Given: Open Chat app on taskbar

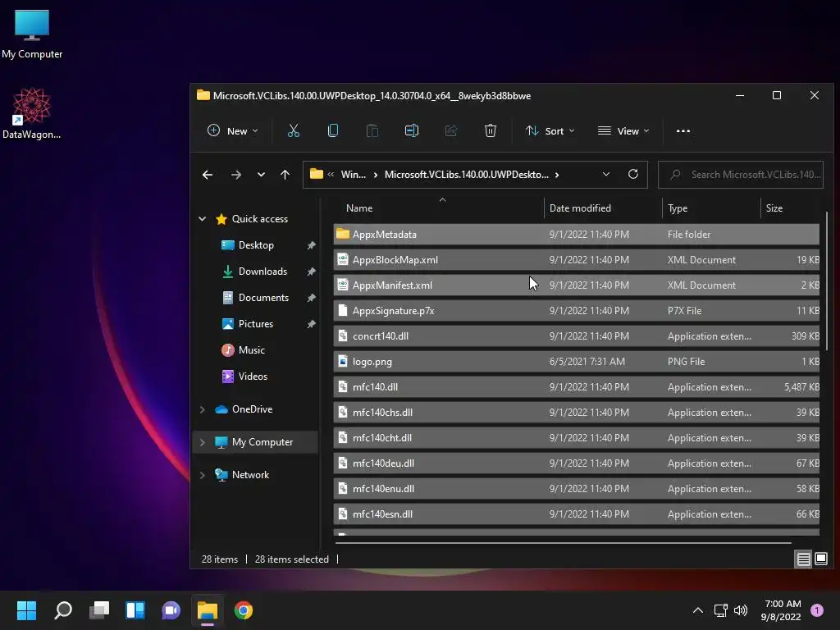Looking at the screenshot, I should [171, 610].
